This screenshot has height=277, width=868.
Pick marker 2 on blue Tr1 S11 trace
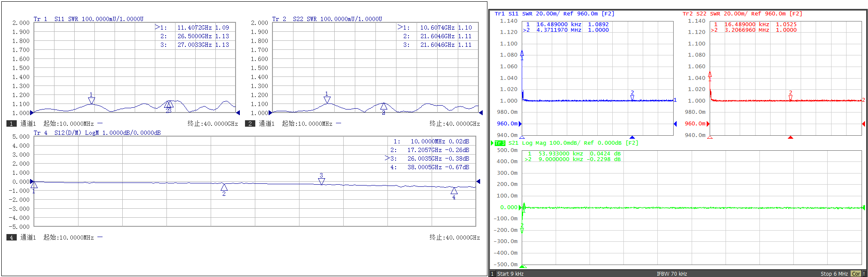(x=632, y=97)
